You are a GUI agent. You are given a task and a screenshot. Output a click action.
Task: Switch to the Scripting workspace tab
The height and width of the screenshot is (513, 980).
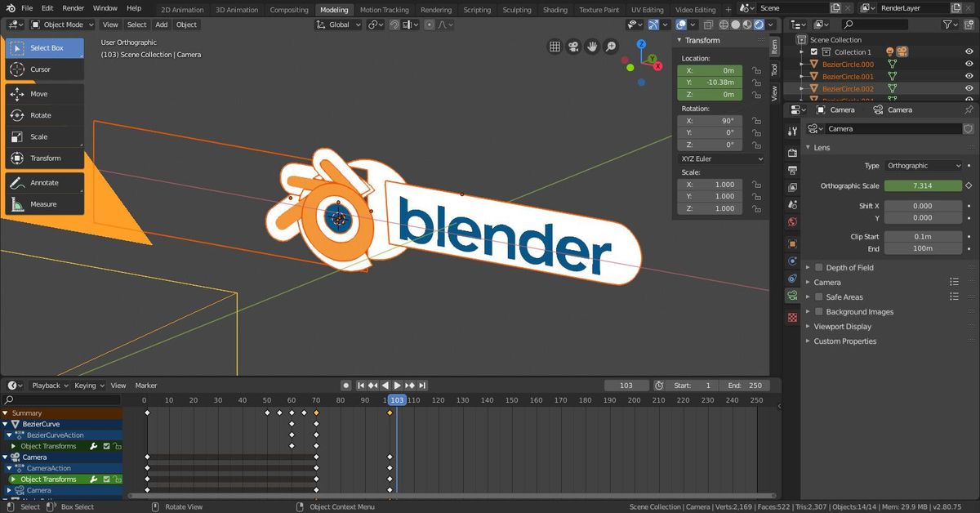pyautogui.click(x=478, y=10)
